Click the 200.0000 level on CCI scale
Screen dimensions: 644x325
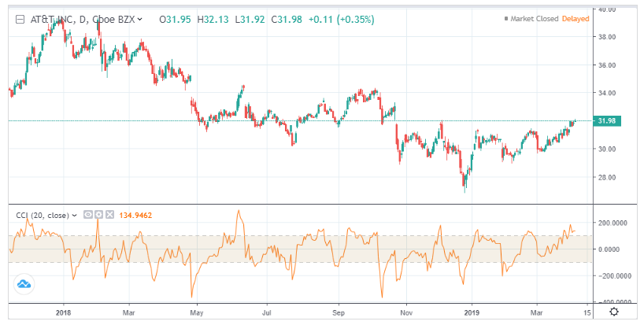point(612,223)
